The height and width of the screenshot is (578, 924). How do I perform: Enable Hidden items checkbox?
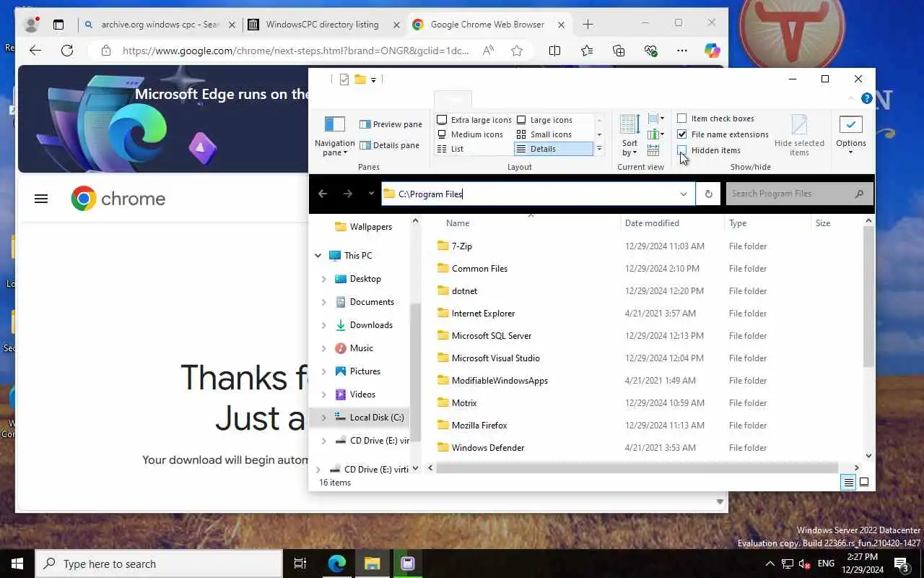tap(682, 150)
